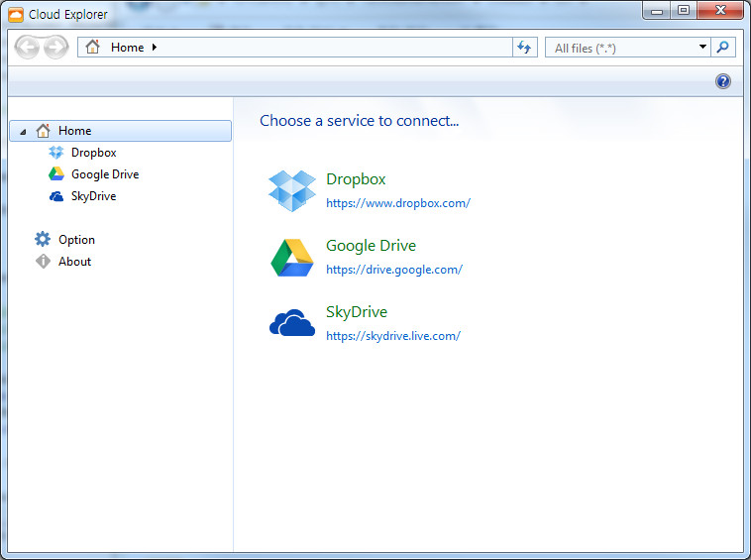Collapse the Home tree node
Image resolution: width=751 pixels, height=560 pixels.
click(23, 131)
